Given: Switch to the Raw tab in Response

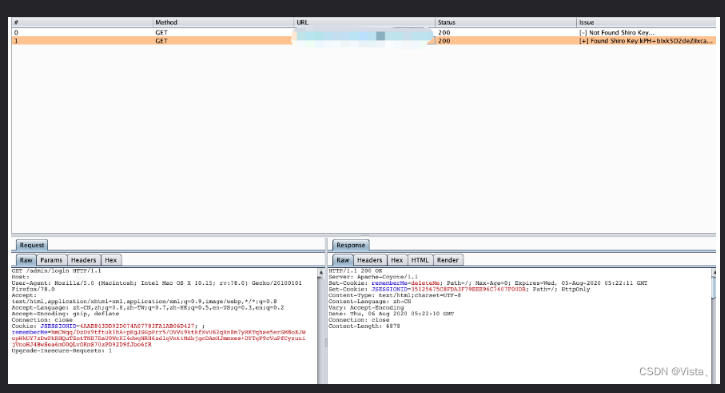Looking at the screenshot, I should [x=343, y=260].
